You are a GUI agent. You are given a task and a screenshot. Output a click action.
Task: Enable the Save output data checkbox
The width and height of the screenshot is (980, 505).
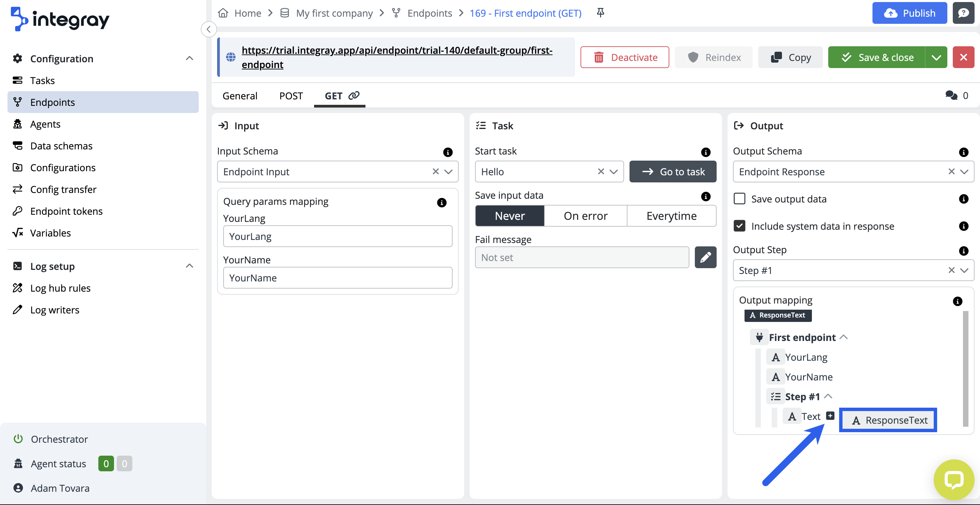(x=739, y=199)
